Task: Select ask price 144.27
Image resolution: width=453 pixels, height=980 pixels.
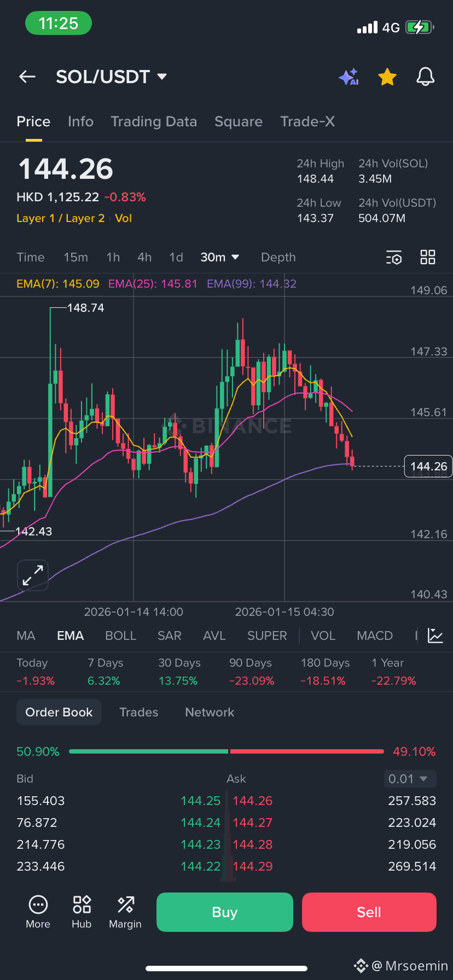Action: point(253,822)
